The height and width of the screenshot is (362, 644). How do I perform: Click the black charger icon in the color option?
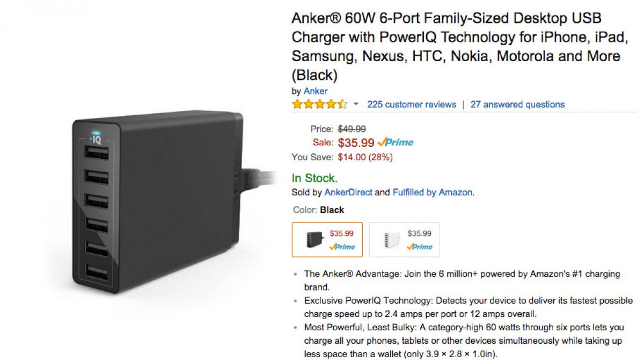(316, 239)
